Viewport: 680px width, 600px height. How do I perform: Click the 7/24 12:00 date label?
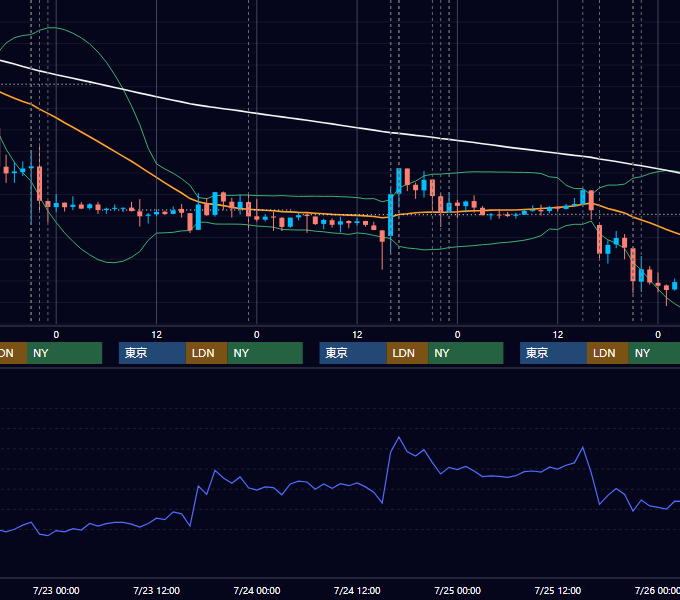point(357,590)
